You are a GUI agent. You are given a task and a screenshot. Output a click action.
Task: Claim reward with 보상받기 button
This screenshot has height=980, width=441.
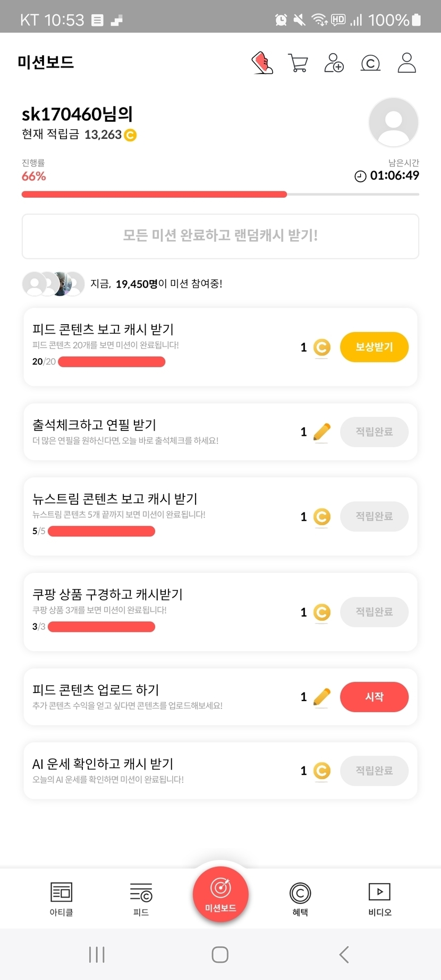[374, 347]
